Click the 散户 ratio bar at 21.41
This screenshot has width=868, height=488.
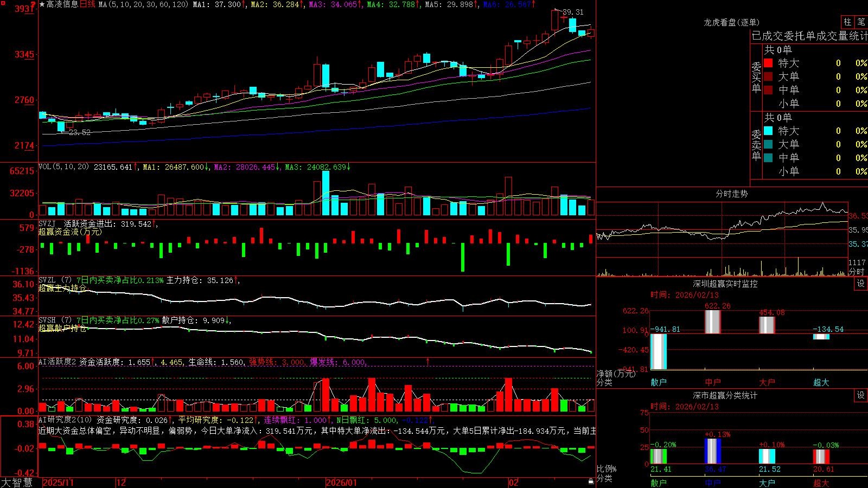pyautogui.click(x=659, y=456)
